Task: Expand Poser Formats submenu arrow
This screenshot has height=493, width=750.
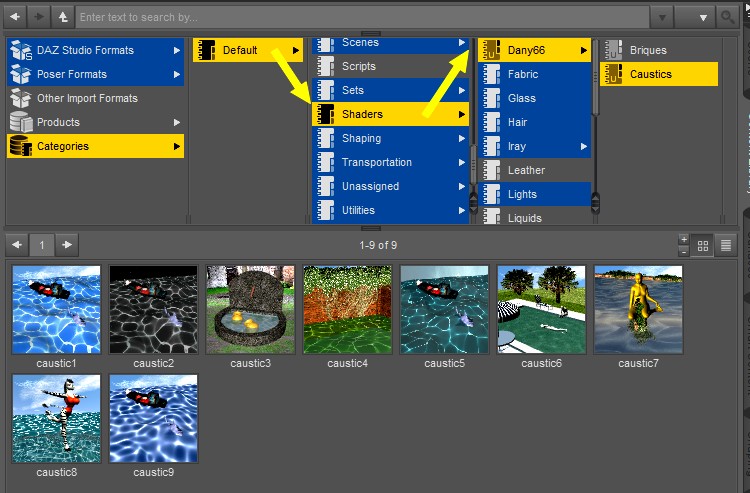Action: [x=177, y=74]
